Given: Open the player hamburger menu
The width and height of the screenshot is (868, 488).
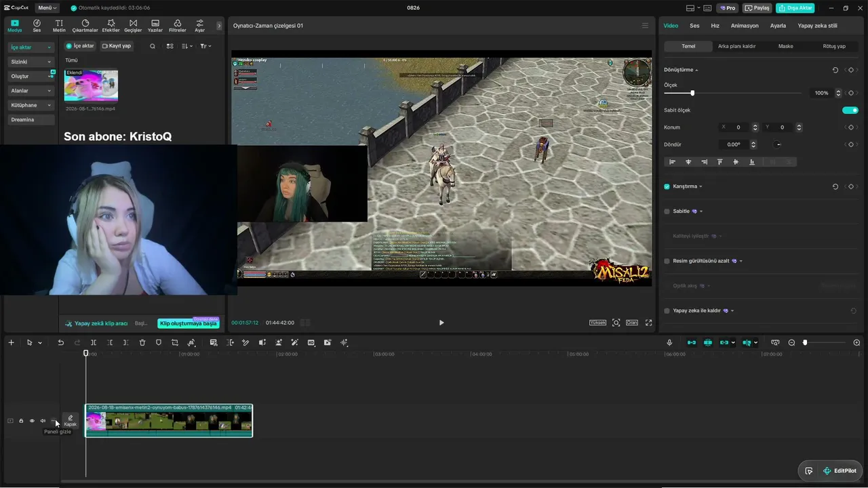Looking at the screenshot, I should (645, 26).
